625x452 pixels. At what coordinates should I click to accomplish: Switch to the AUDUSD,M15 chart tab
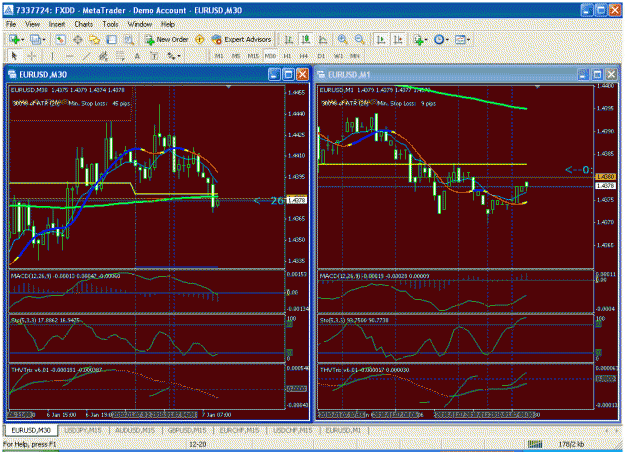(135, 430)
